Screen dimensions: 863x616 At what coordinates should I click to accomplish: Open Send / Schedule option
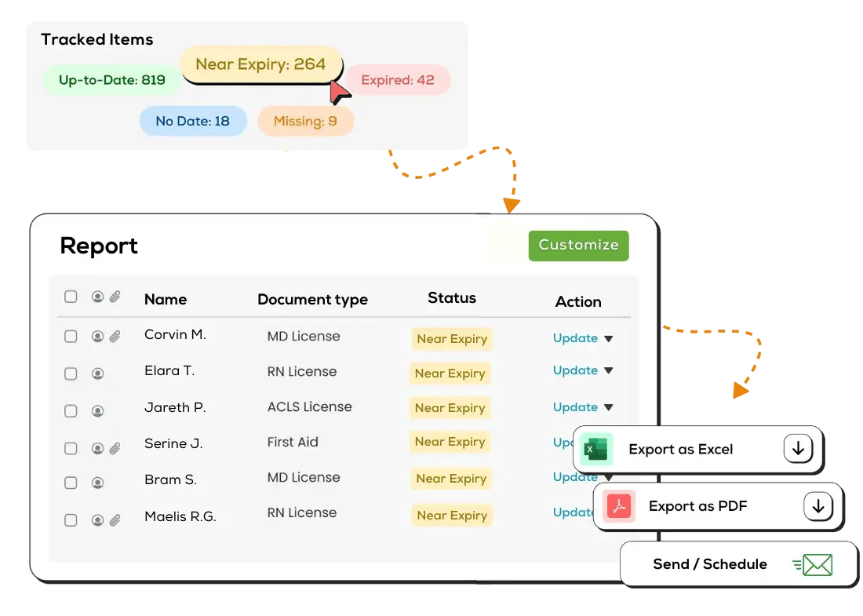(x=738, y=564)
